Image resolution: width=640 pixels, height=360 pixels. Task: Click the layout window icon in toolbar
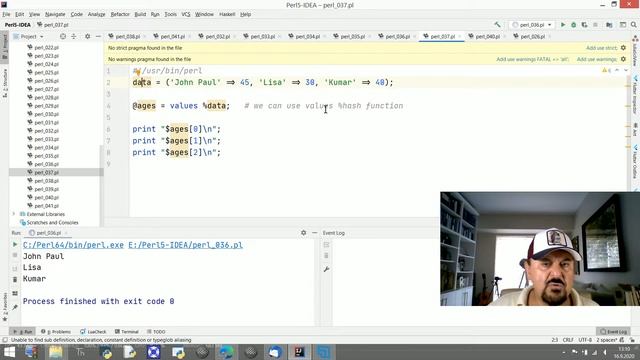pyautogui.click(x=623, y=25)
